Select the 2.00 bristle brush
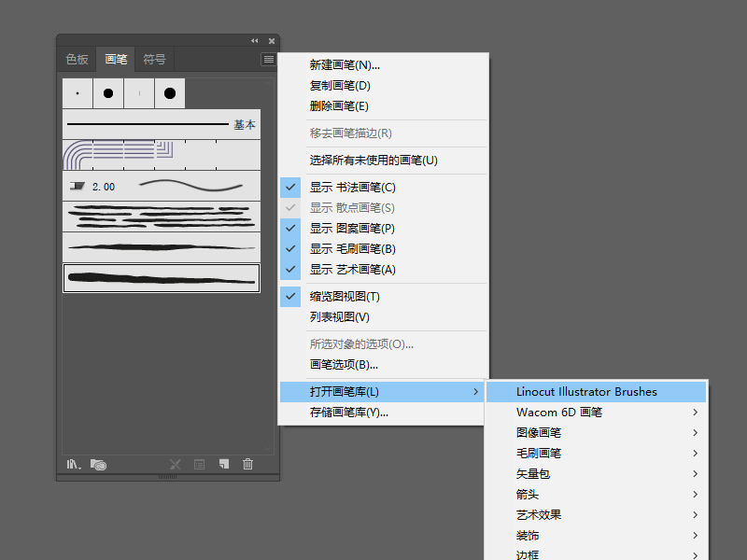Viewport: 747px width, 560px height. point(162,186)
